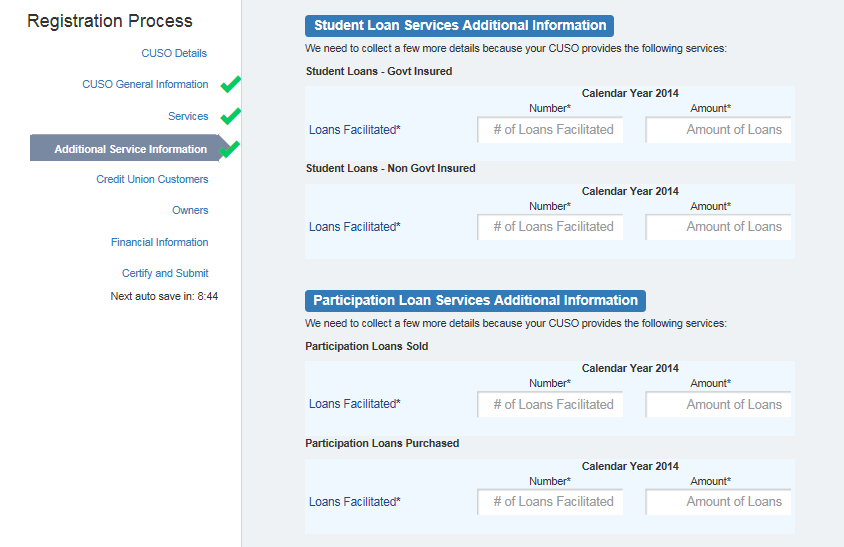
Task: Go to CUSO General Information step
Action: (x=145, y=84)
